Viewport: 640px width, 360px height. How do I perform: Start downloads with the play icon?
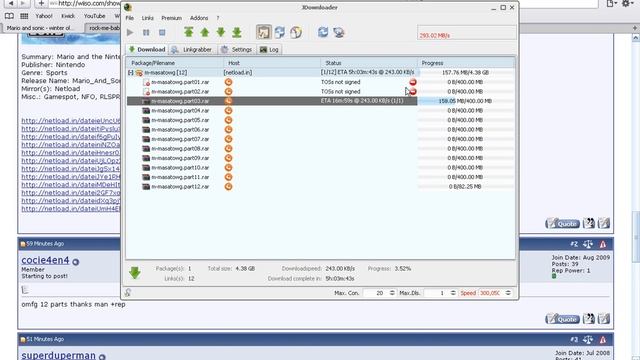tap(130, 32)
